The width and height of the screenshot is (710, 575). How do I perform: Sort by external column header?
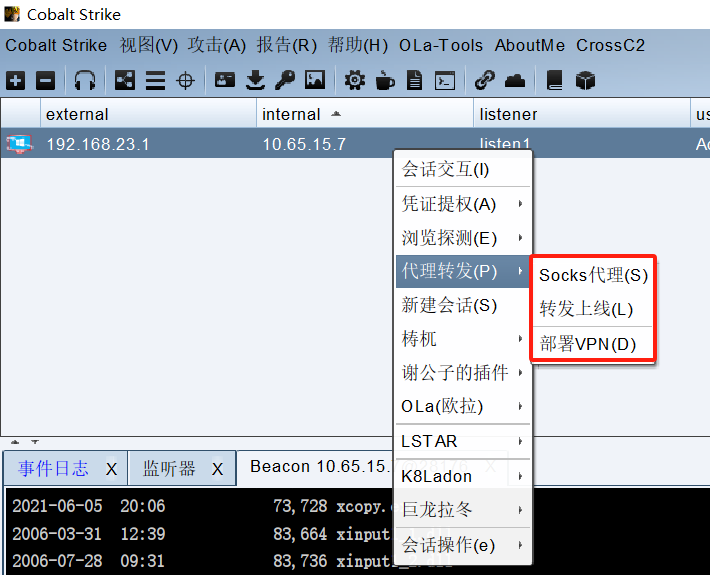149,114
